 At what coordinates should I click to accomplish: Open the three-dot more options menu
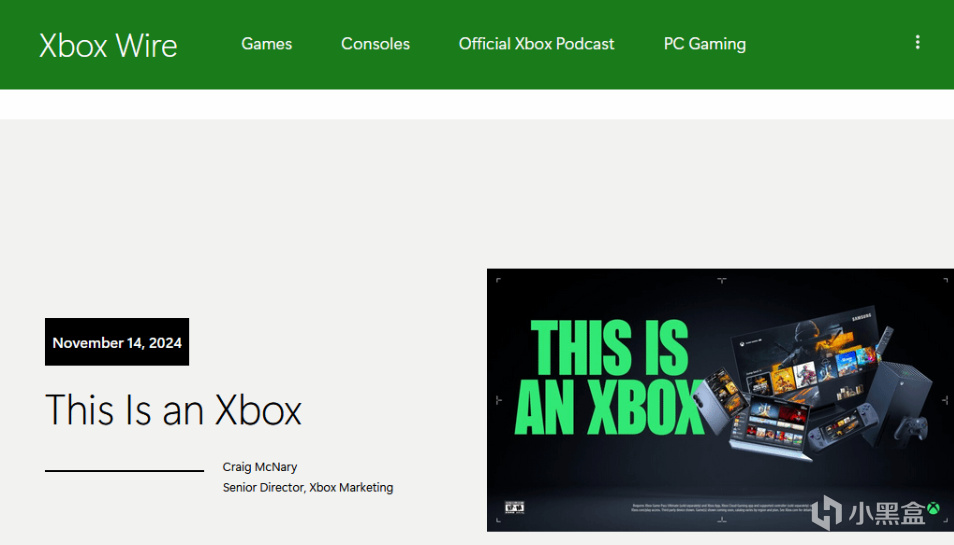(917, 42)
